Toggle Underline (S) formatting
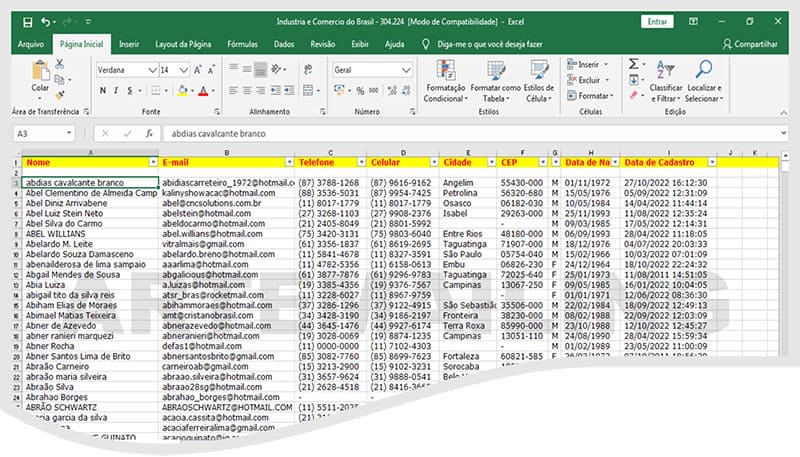 click(x=130, y=91)
